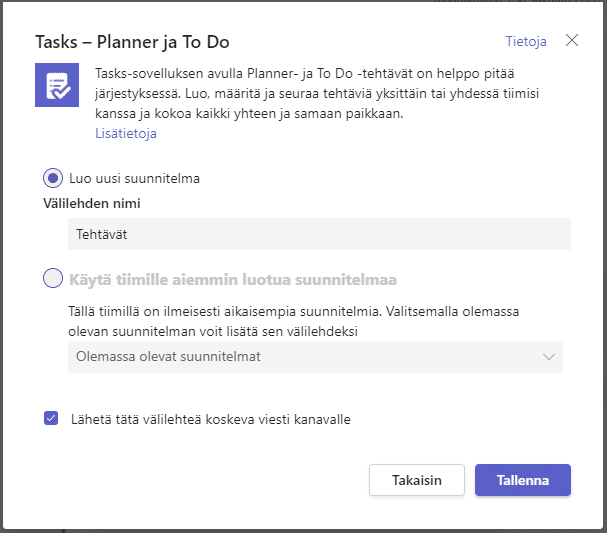Click the Tasks – Planner ja To Do title

point(132,42)
